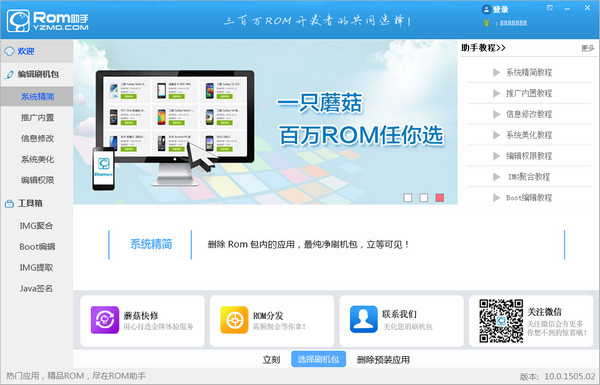The image size is (600, 385).
Task: Select 系统美化 in the sidebar
Action: click(37, 159)
